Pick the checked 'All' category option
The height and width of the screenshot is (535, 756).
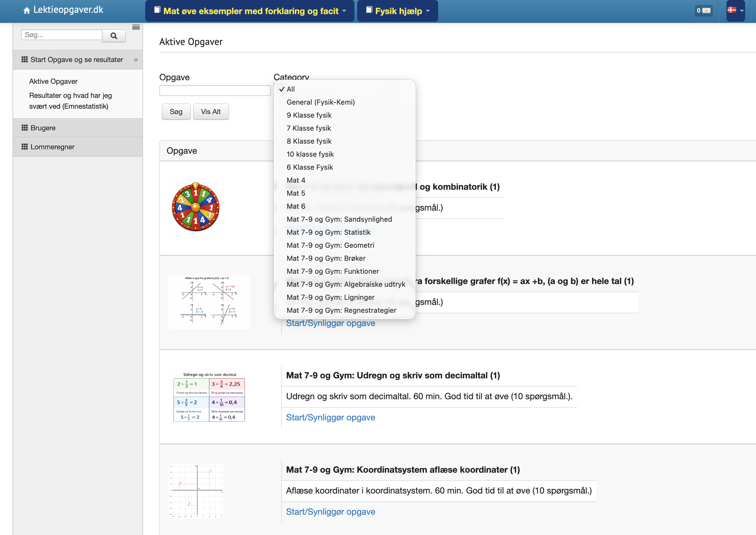pyautogui.click(x=290, y=89)
